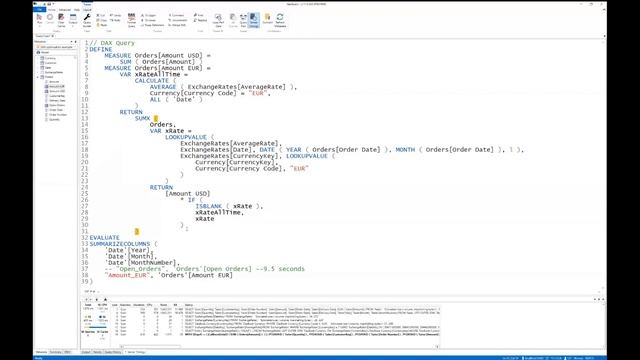Open the File ribbon tab

tap(40, 10)
